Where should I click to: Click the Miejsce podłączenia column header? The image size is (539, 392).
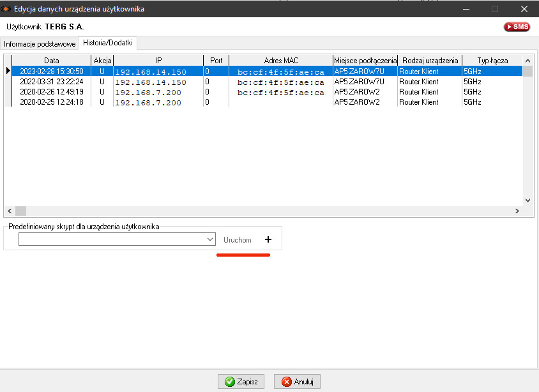click(365, 61)
